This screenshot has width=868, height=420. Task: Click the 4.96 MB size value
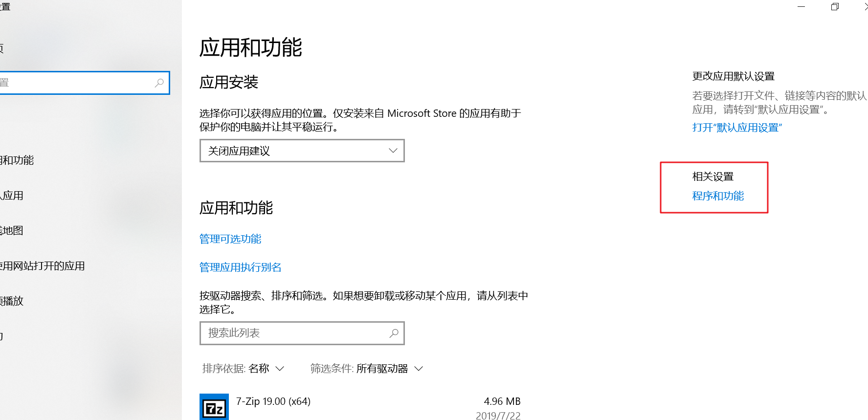[502, 401]
